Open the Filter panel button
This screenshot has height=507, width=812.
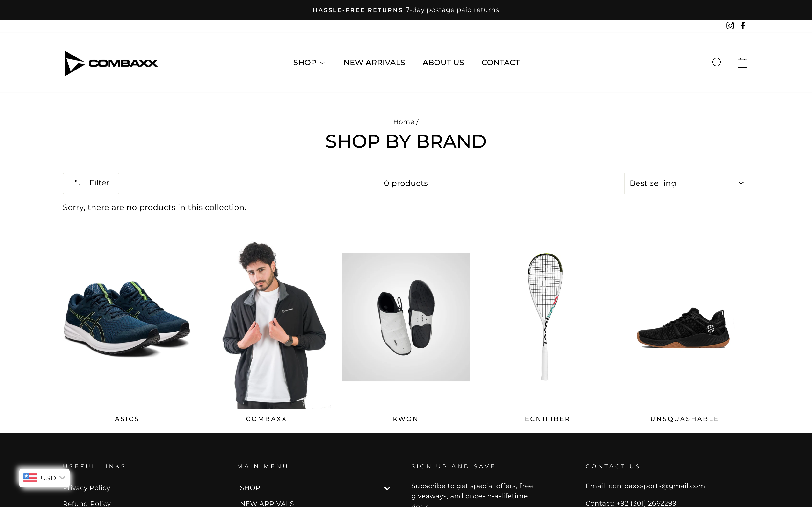pyautogui.click(x=91, y=183)
